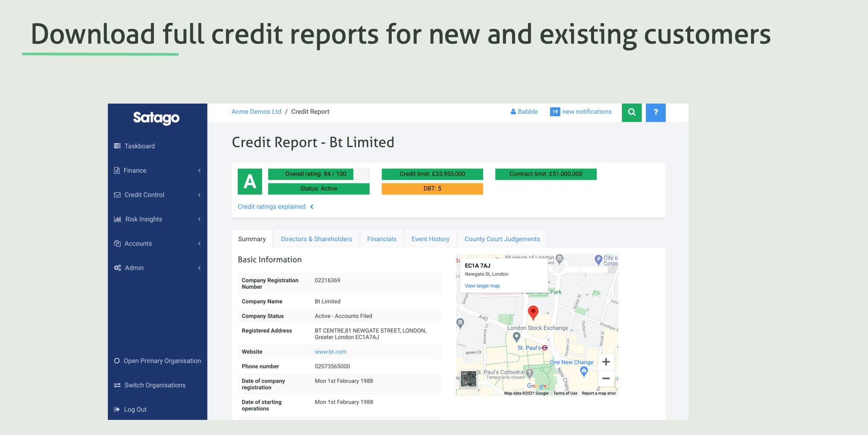
Task: Click Credit limit £33,950,000 bar
Action: pos(432,174)
